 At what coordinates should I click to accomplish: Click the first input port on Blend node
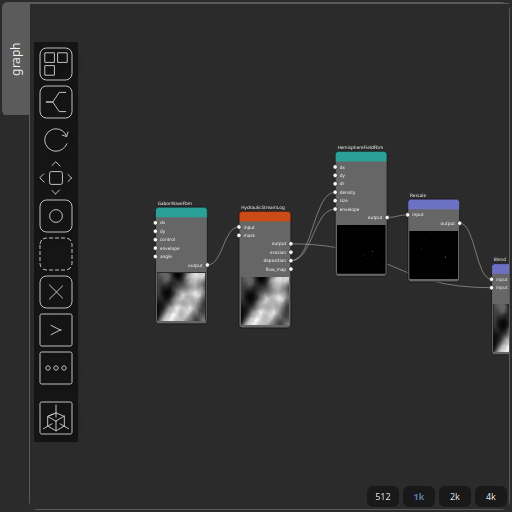[x=492, y=279]
